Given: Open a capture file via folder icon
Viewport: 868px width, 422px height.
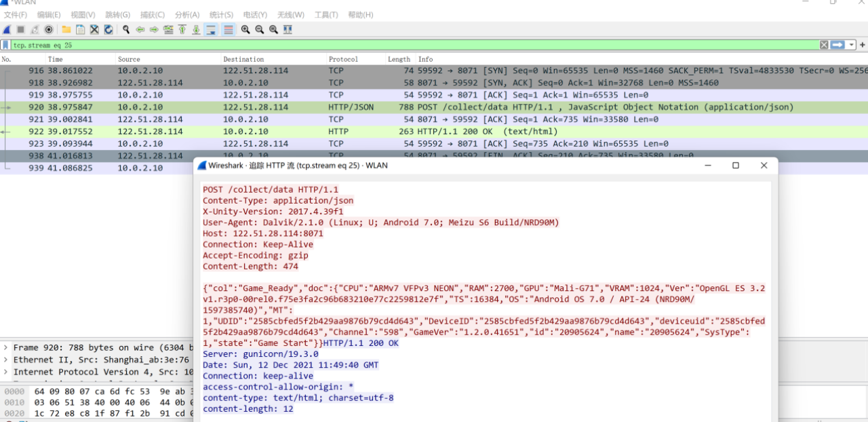Looking at the screenshot, I should tap(66, 30).
